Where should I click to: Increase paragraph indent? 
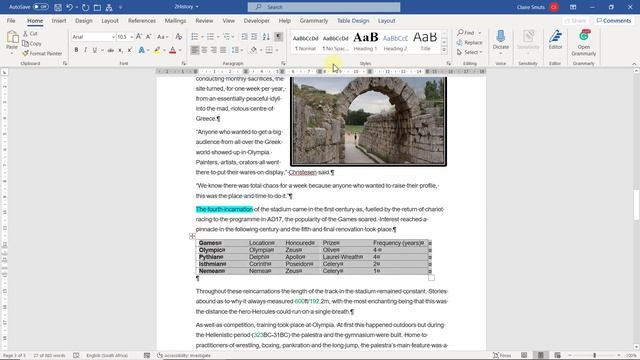[254, 37]
